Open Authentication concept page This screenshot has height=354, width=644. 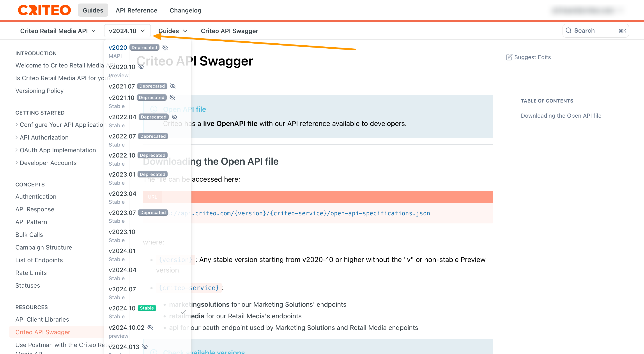(x=36, y=197)
